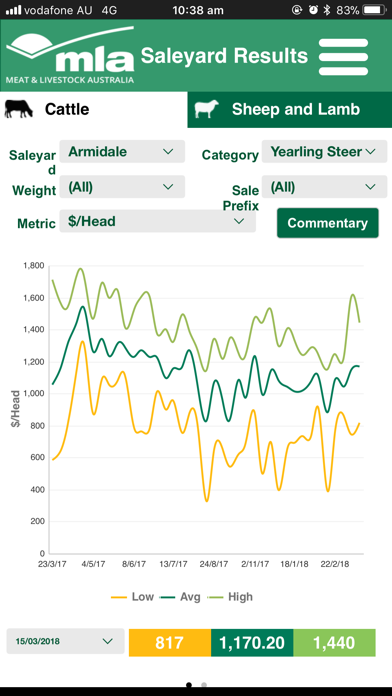Tap the black cattle icon
This screenshot has height=696, width=392.
(x=19, y=109)
